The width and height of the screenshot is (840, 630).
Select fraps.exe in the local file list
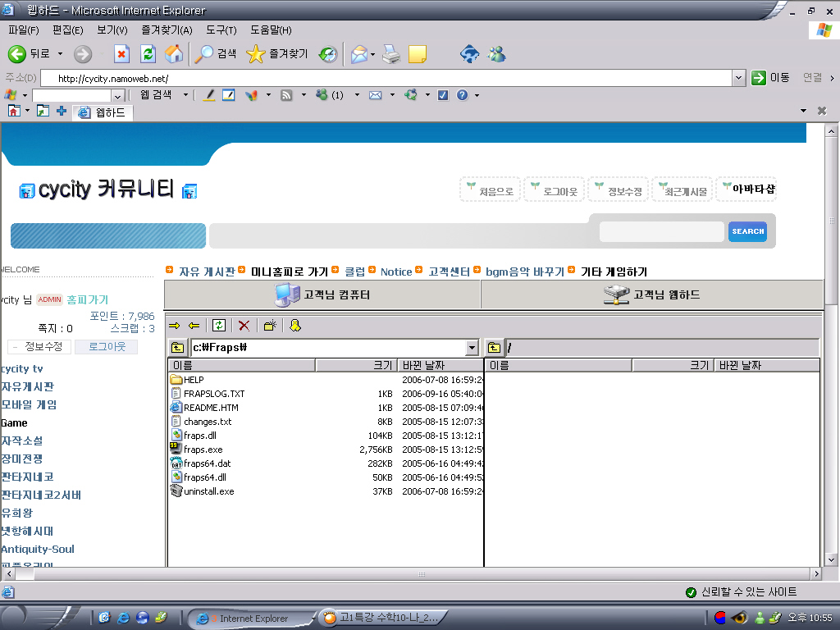[203, 450]
